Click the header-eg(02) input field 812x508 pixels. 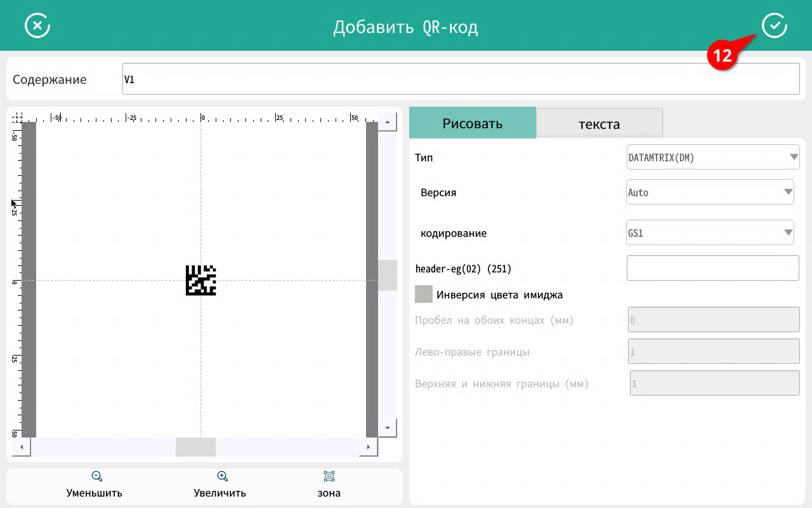[x=712, y=268]
